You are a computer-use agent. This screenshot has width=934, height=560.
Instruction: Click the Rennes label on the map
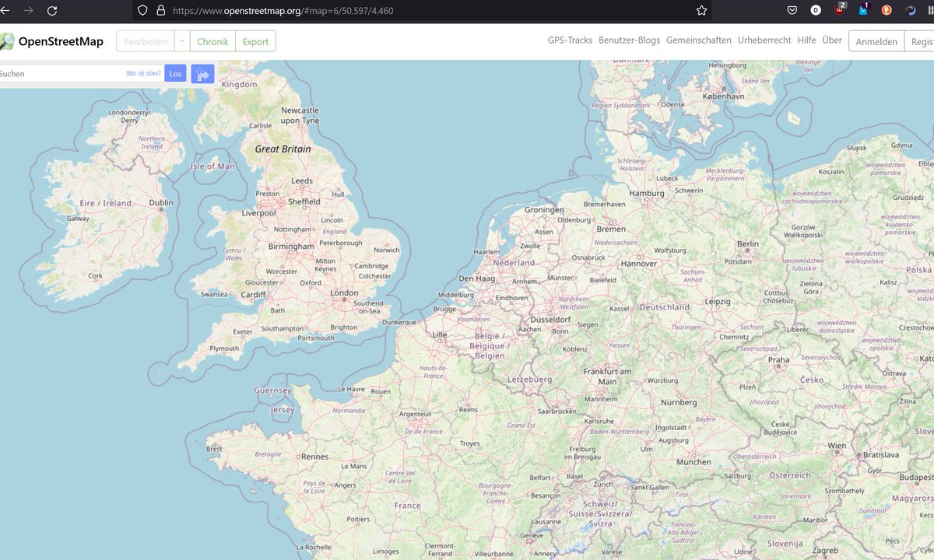(314, 457)
